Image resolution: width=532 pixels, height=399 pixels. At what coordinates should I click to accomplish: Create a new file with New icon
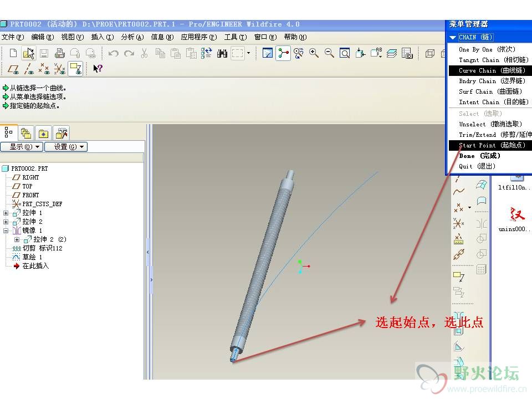(13, 53)
